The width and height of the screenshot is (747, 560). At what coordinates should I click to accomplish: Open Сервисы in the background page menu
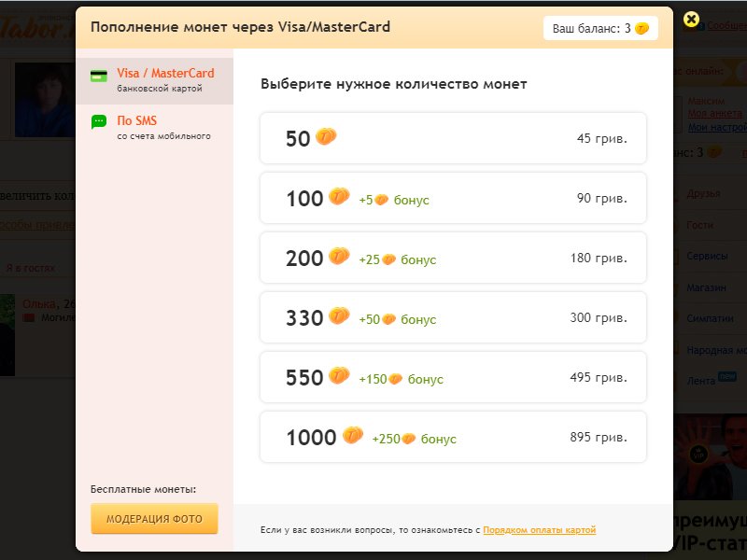708,256
